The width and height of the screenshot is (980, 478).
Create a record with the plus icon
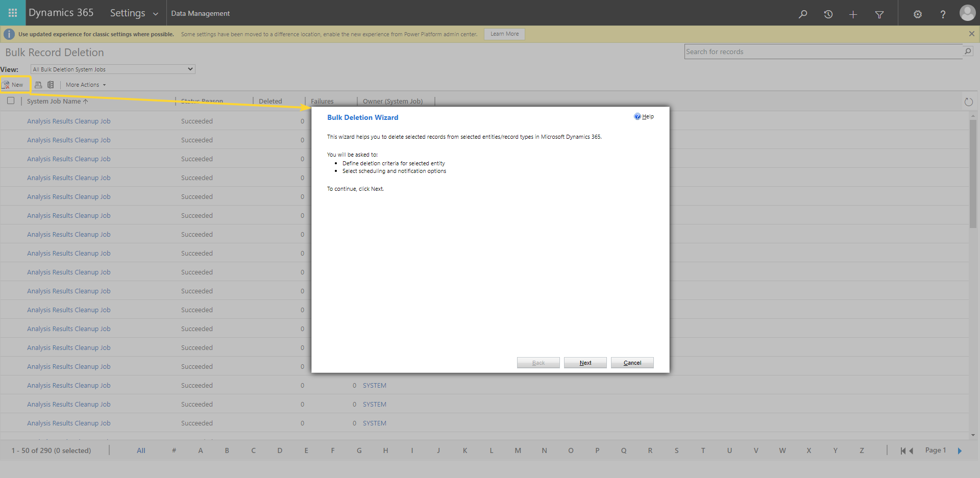click(x=853, y=14)
